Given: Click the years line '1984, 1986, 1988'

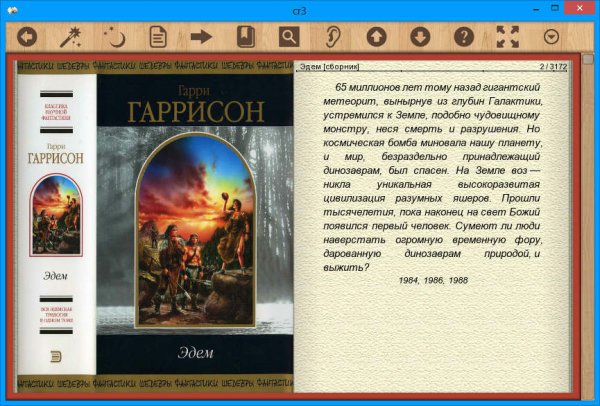Looking at the screenshot, I should (433, 280).
